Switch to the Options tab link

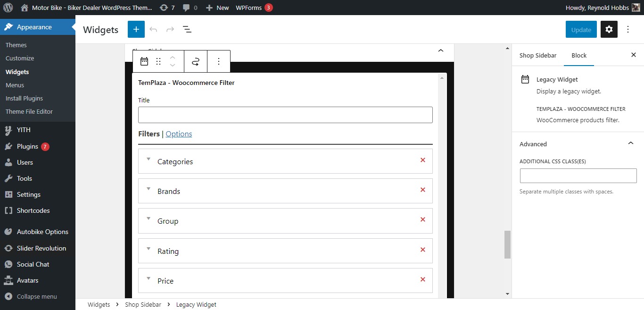(x=179, y=134)
